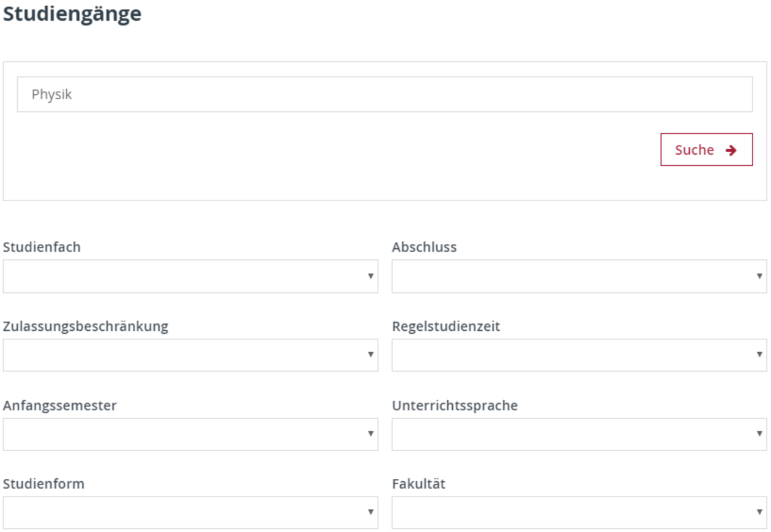Screen dimensions: 771x532
Task: Click the red arrow icon beside Suche
Action: pos(731,150)
